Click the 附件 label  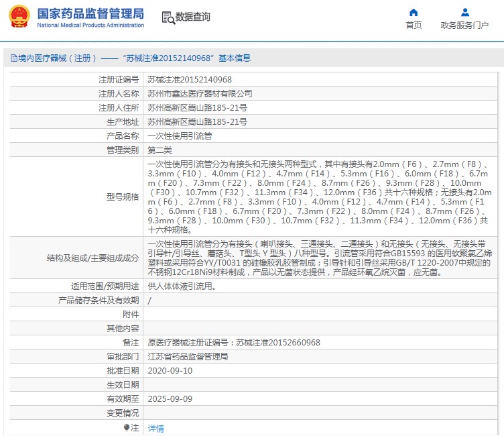131,315
